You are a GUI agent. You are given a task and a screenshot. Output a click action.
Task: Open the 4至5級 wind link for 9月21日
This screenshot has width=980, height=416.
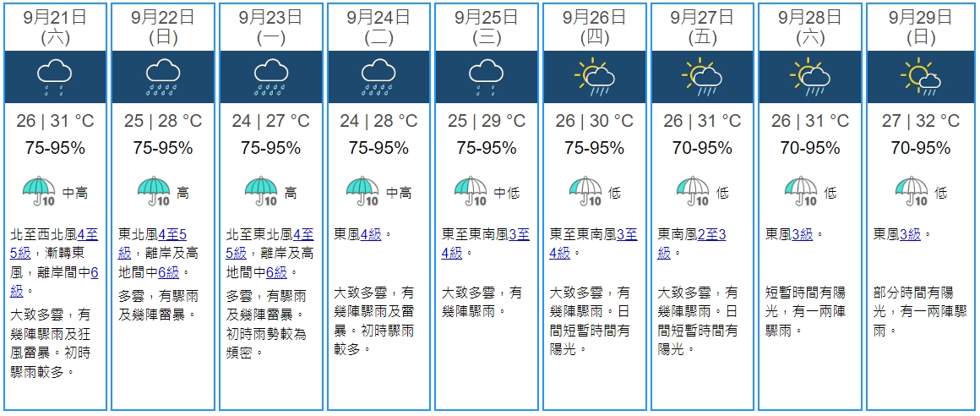pyautogui.click(x=86, y=234)
